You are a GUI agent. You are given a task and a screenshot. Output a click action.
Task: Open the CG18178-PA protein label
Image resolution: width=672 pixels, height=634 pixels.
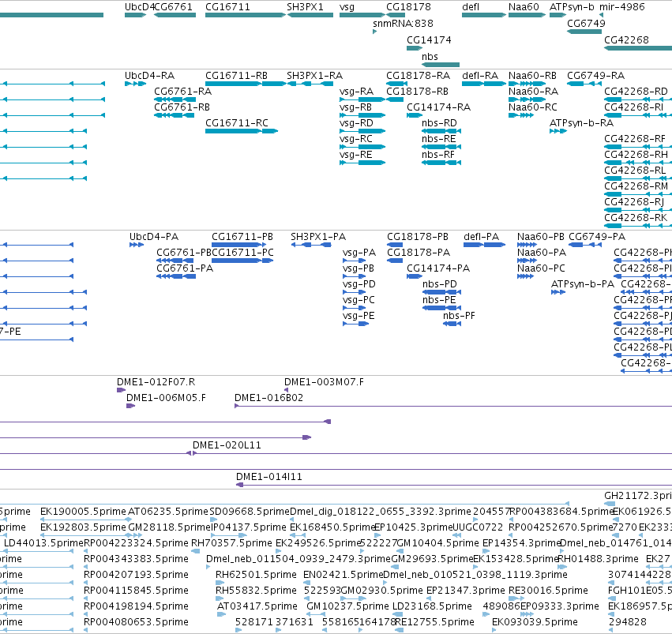point(419,253)
